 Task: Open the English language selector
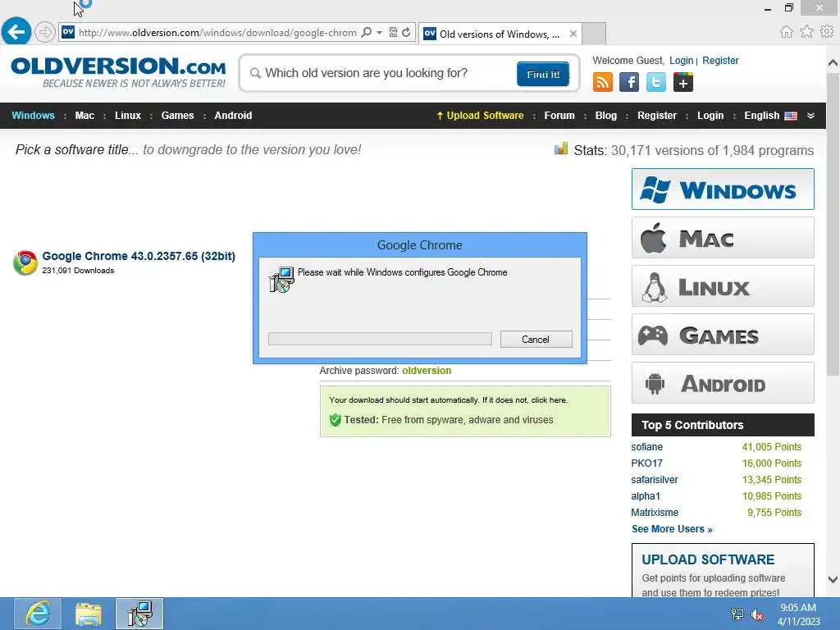tap(770, 115)
